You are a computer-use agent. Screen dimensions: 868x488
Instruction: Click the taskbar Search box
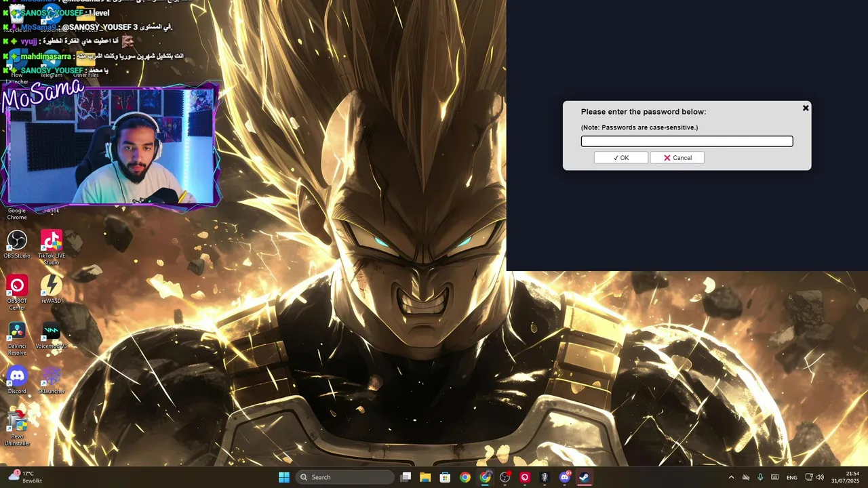pos(345,477)
